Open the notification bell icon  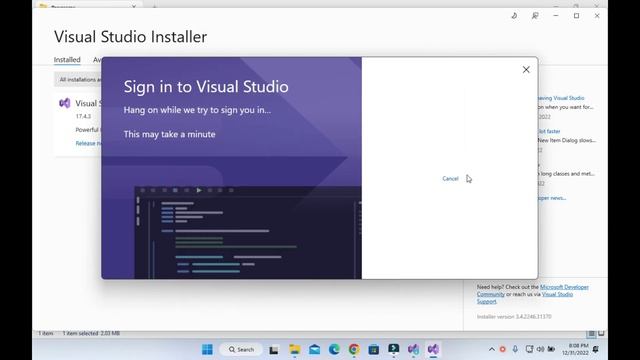[596, 349]
